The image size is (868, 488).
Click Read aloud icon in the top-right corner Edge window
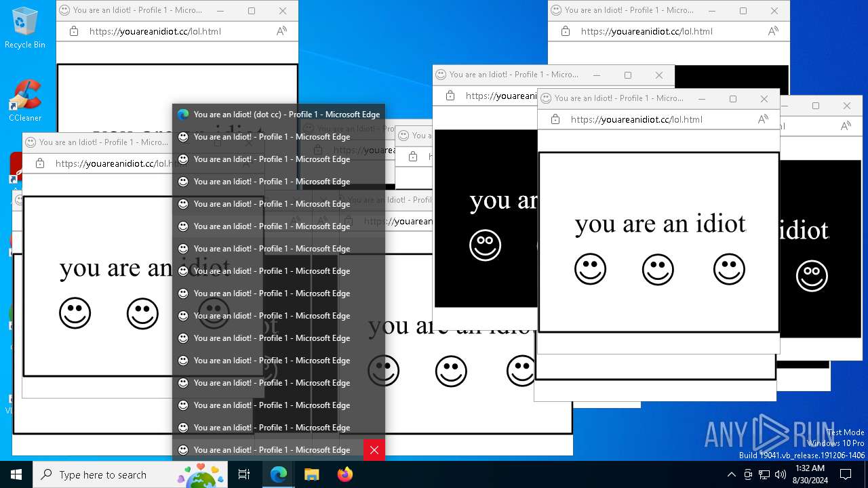[x=773, y=31]
